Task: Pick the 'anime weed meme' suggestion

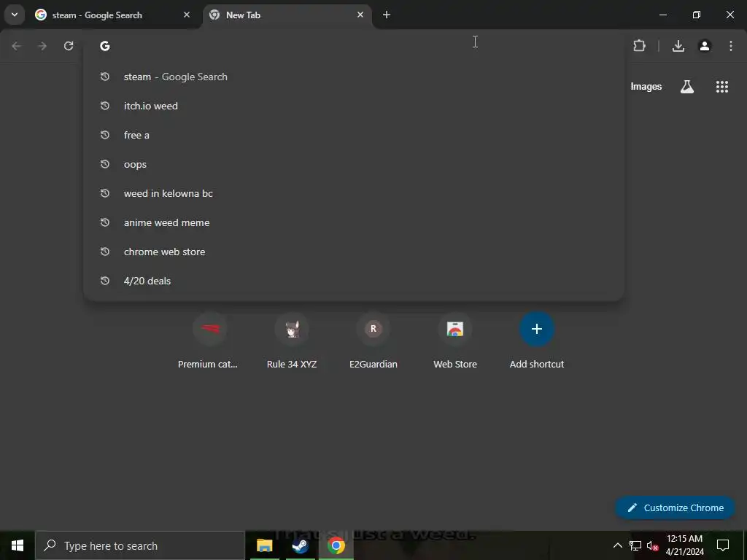Action: 354,222
